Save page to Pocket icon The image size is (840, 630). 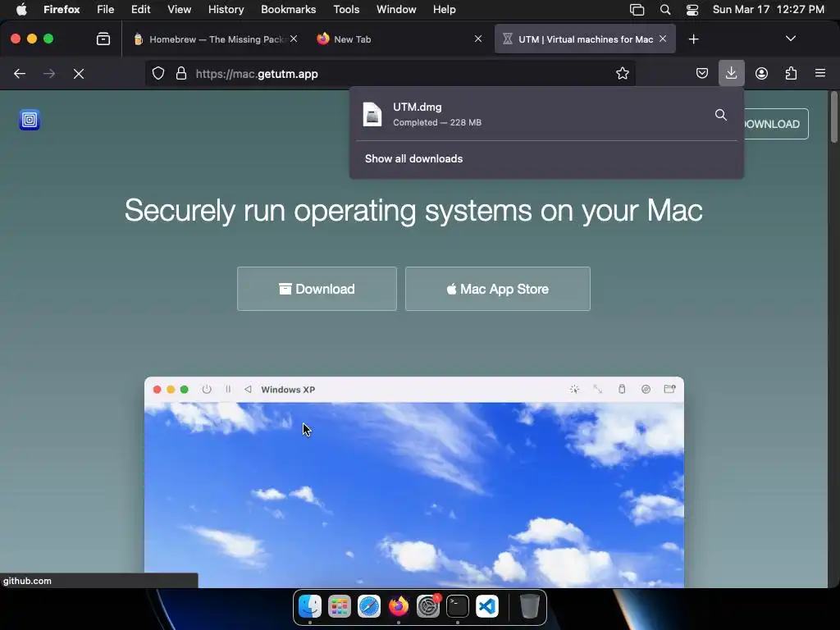tap(702, 73)
